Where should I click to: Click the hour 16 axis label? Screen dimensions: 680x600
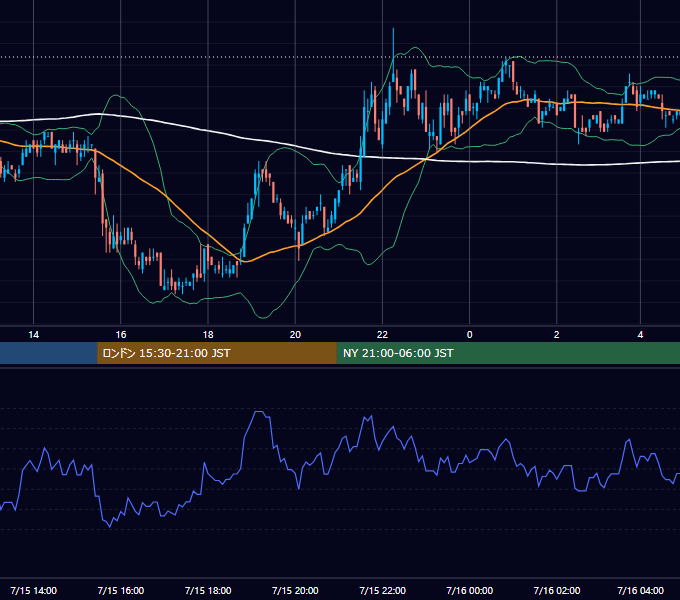coord(121,335)
